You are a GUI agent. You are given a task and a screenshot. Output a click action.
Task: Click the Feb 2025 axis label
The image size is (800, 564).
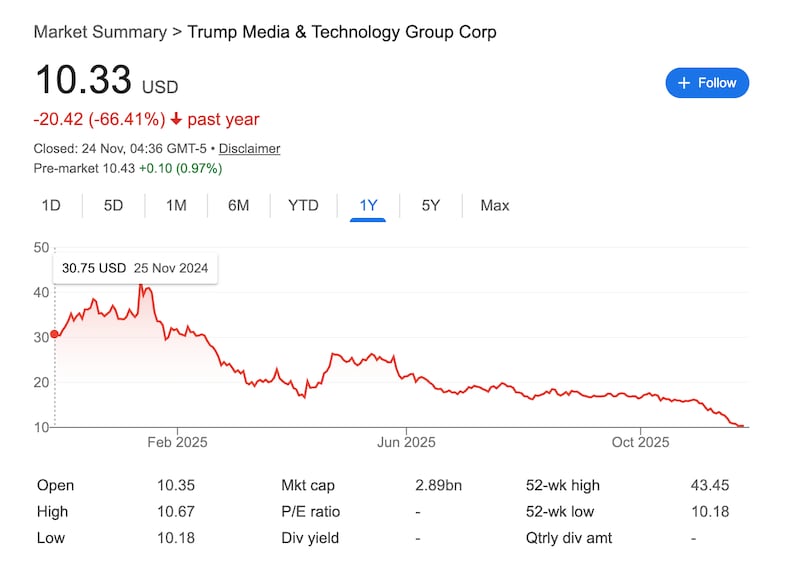(x=177, y=442)
